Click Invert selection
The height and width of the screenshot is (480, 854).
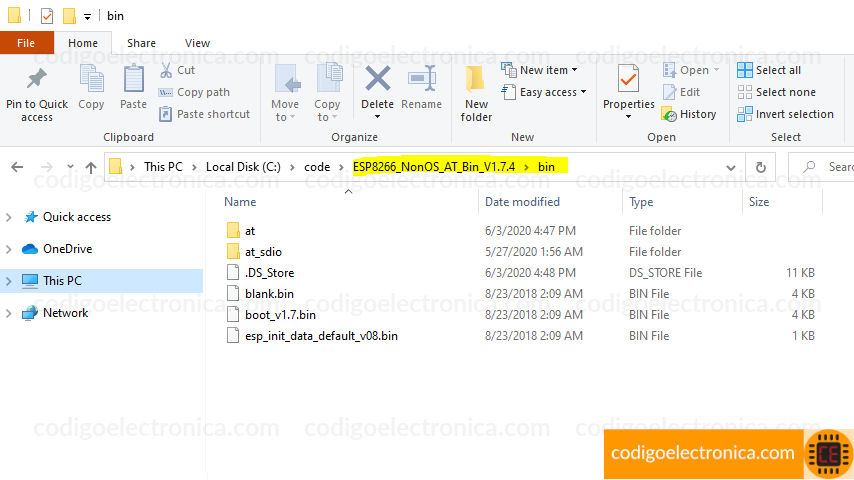tap(785, 114)
